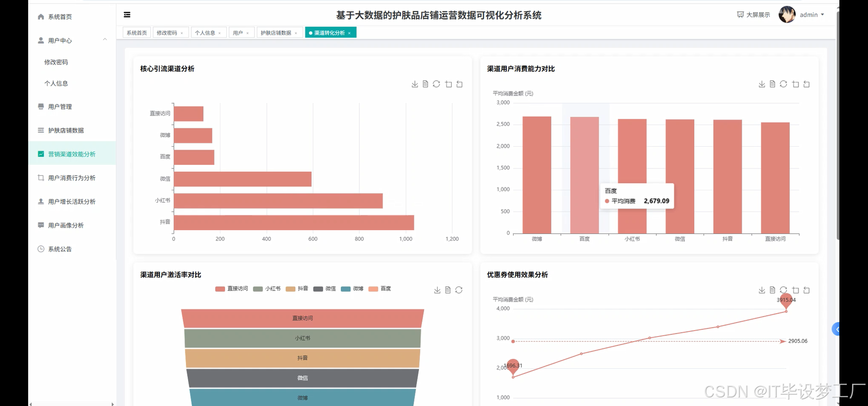Click the 直接访问 column in consumption chart

[775, 178]
